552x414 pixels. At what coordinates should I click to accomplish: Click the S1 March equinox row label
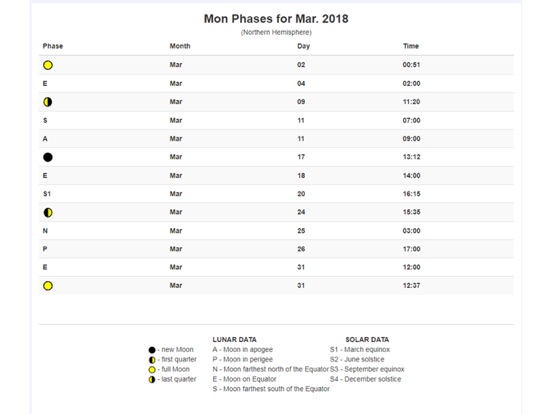pyautogui.click(x=47, y=194)
